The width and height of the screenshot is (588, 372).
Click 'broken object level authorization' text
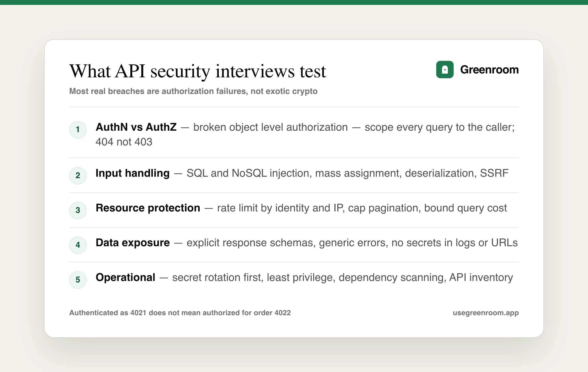270,127
